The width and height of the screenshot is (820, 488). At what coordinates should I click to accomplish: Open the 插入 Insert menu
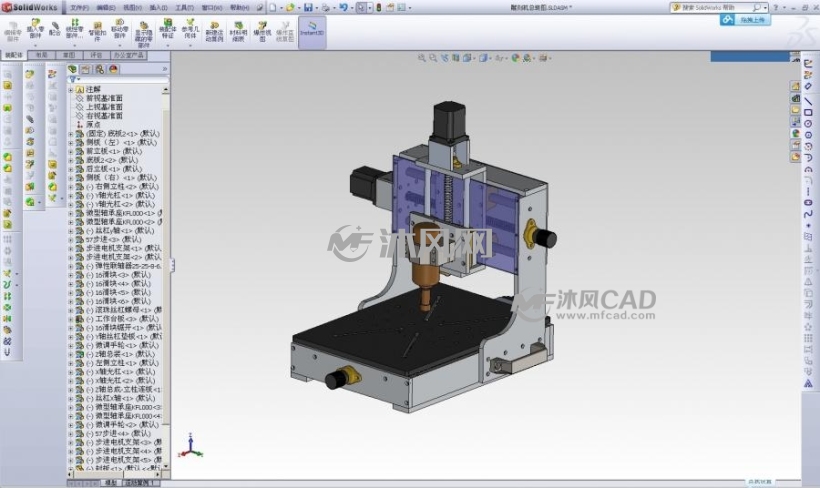[x=158, y=8]
